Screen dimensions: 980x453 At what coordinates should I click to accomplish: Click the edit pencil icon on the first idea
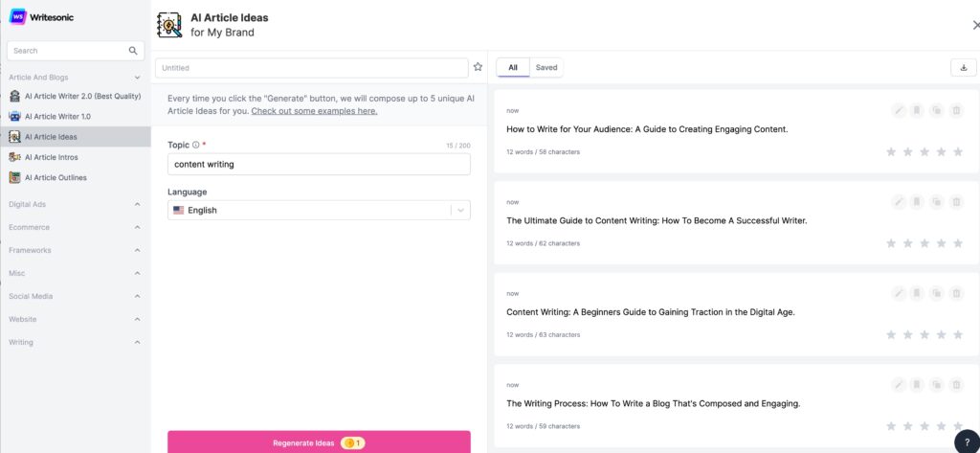click(898, 111)
